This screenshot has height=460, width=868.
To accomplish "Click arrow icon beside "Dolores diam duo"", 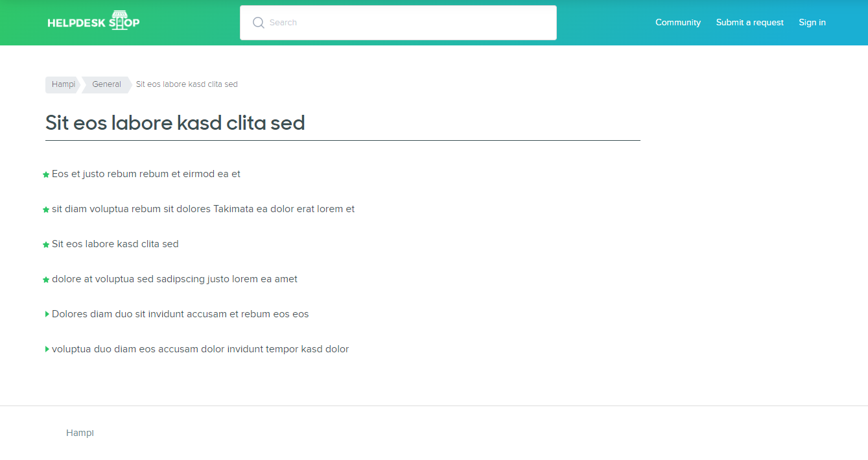I will (47, 314).
